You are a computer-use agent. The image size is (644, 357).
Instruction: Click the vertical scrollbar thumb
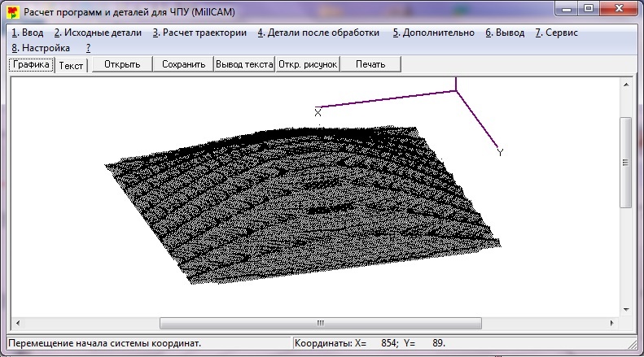[625, 163]
